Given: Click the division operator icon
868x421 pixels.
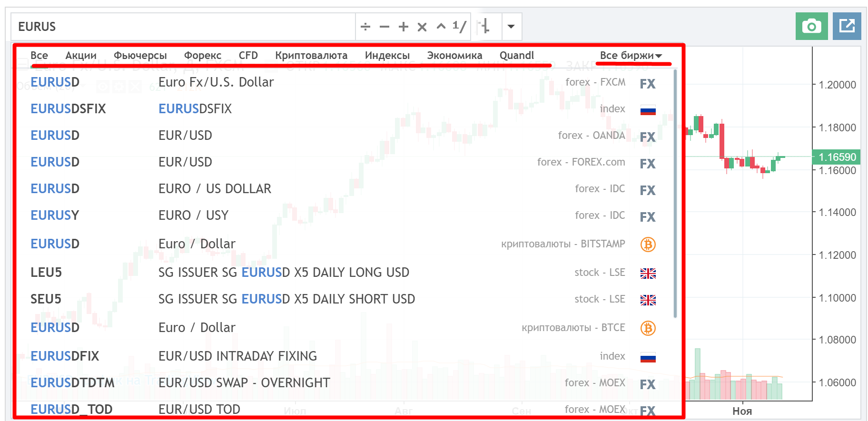Looking at the screenshot, I should click(x=365, y=27).
